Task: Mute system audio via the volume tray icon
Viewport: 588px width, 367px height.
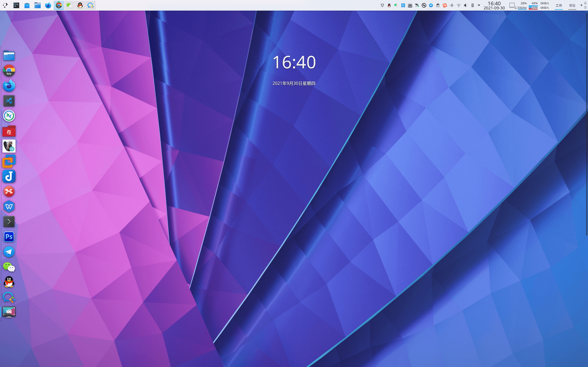Action: (x=465, y=5)
